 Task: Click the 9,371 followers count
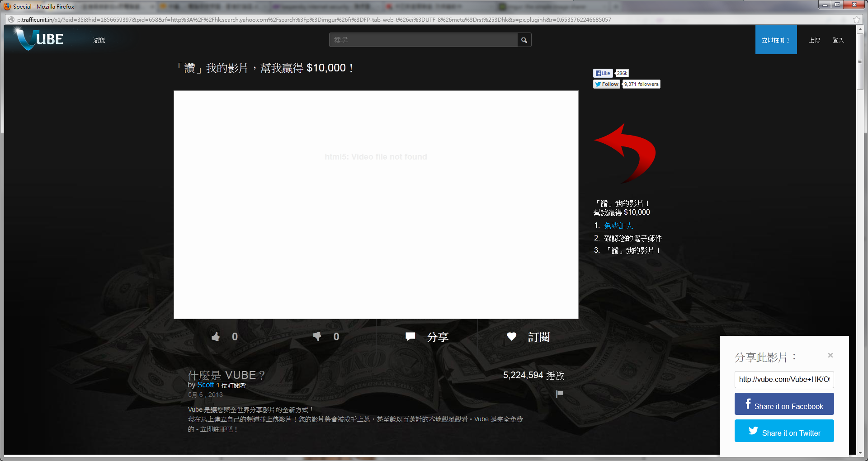[x=642, y=84]
